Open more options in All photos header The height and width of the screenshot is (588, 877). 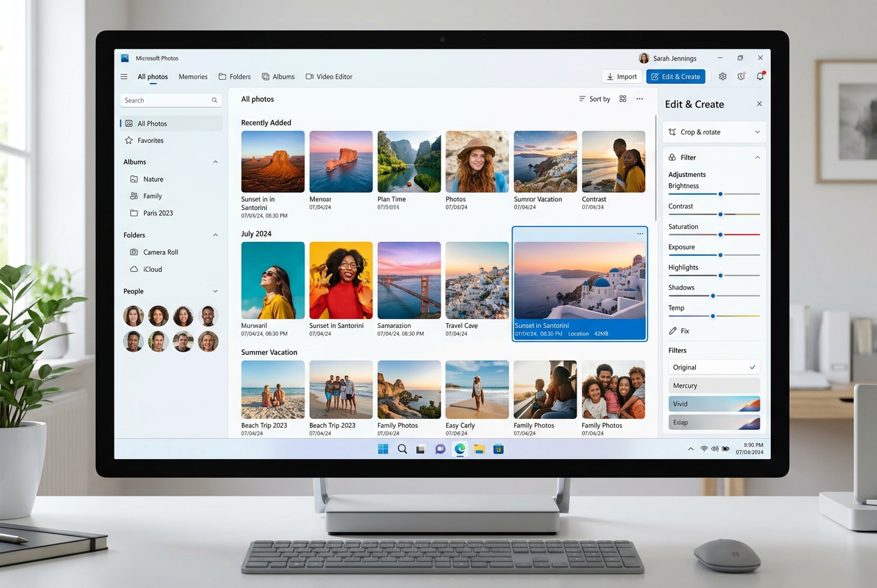pos(640,99)
